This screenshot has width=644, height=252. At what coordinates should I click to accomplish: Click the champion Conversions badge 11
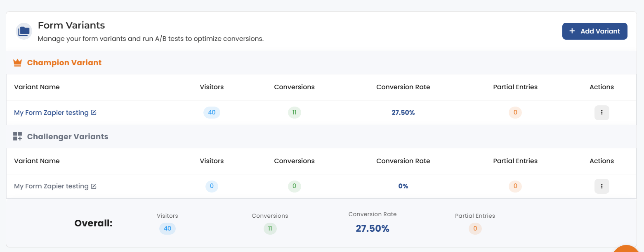[x=294, y=112]
